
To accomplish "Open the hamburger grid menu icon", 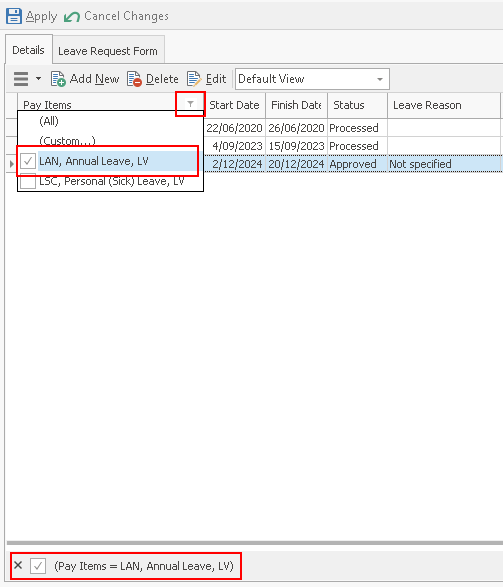I will pyautogui.click(x=21, y=79).
